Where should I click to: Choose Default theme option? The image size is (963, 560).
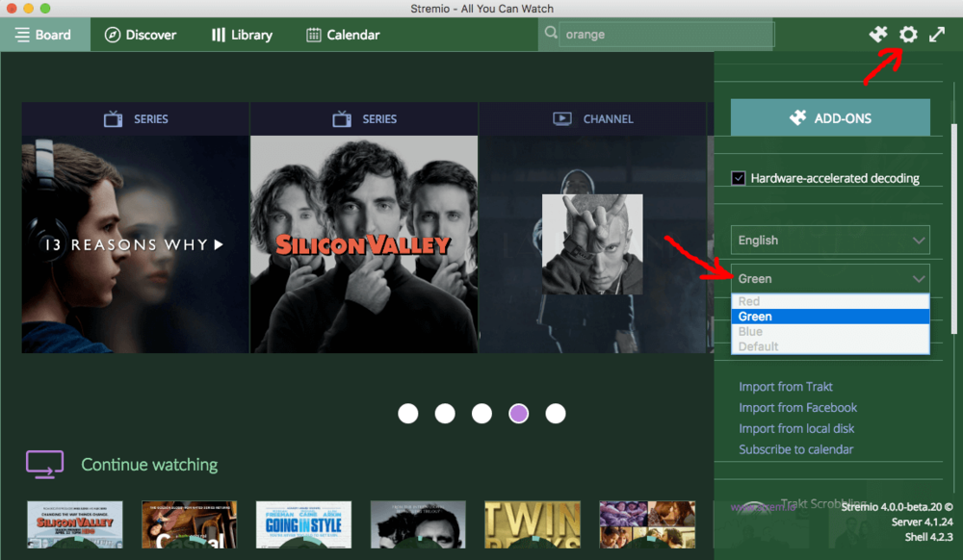(830, 346)
